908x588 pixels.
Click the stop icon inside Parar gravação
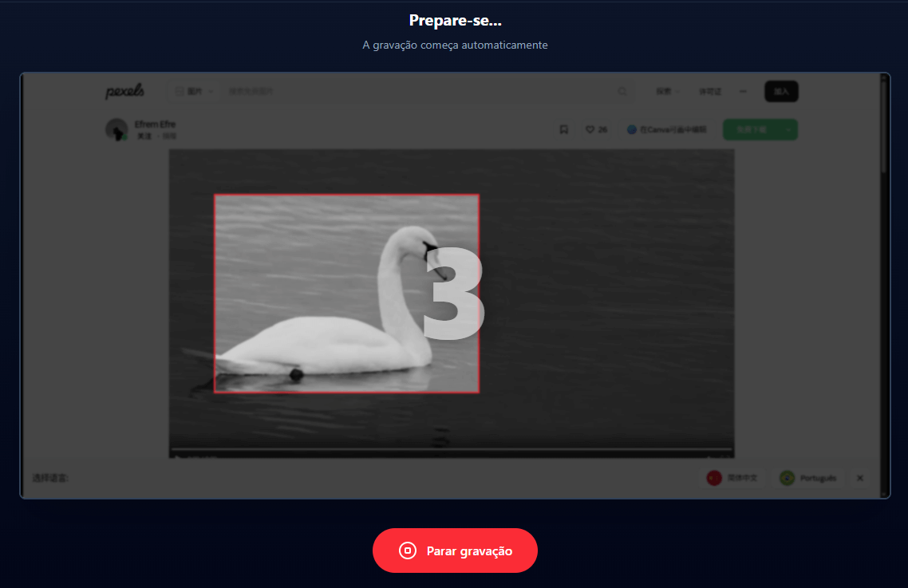(x=408, y=551)
